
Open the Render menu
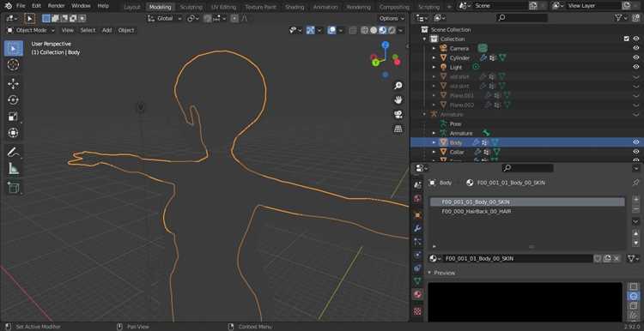pos(57,6)
